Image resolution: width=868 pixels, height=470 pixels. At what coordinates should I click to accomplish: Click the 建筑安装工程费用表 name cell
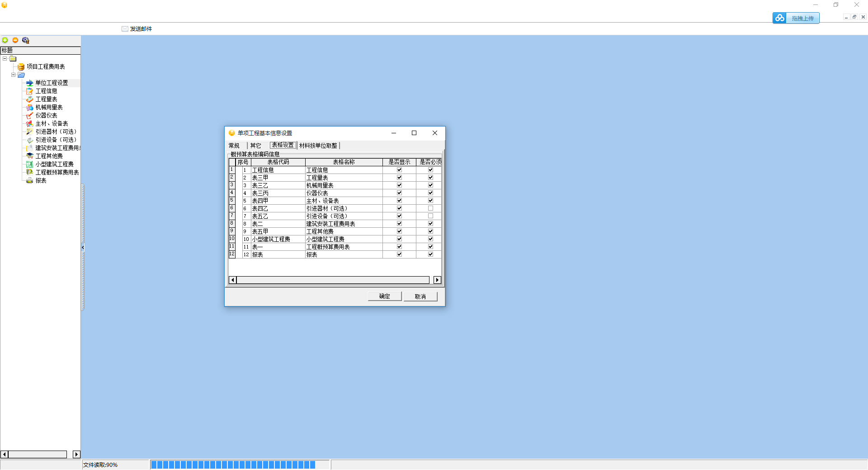pyautogui.click(x=344, y=224)
